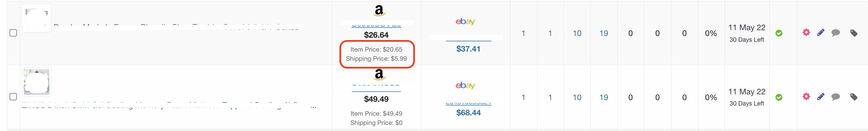The height and width of the screenshot is (131, 868).
Task: Click tag icon in the second listing row
Action: [x=854, y=97]
